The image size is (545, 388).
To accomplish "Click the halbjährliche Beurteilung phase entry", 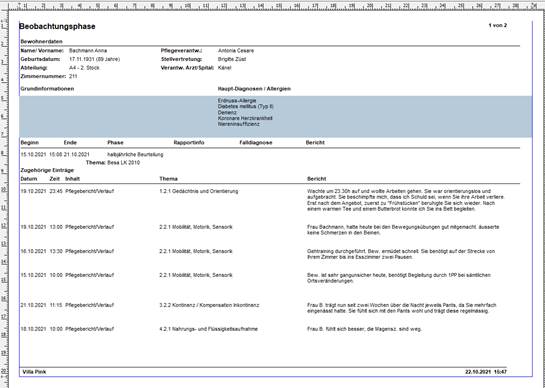I will click(x=135, y=154).
